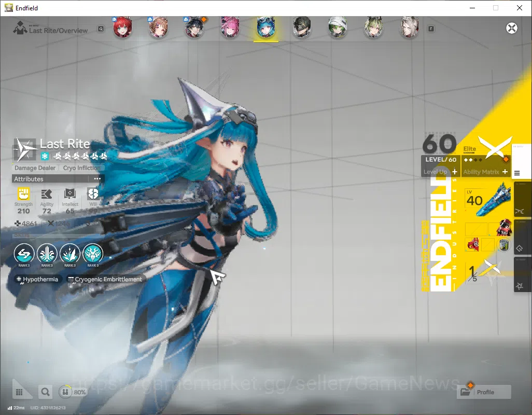Click the Q previous-operator key icon

101,29
